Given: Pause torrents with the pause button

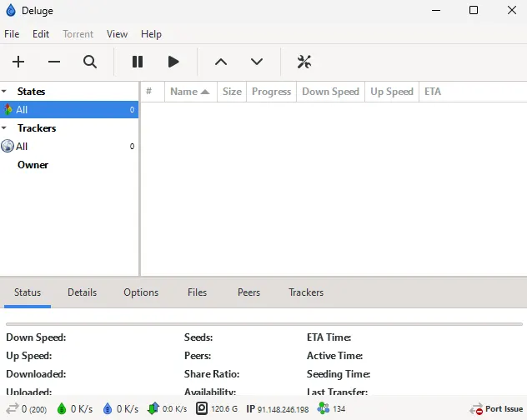Looking at the screenshot, I should (138, 62).
